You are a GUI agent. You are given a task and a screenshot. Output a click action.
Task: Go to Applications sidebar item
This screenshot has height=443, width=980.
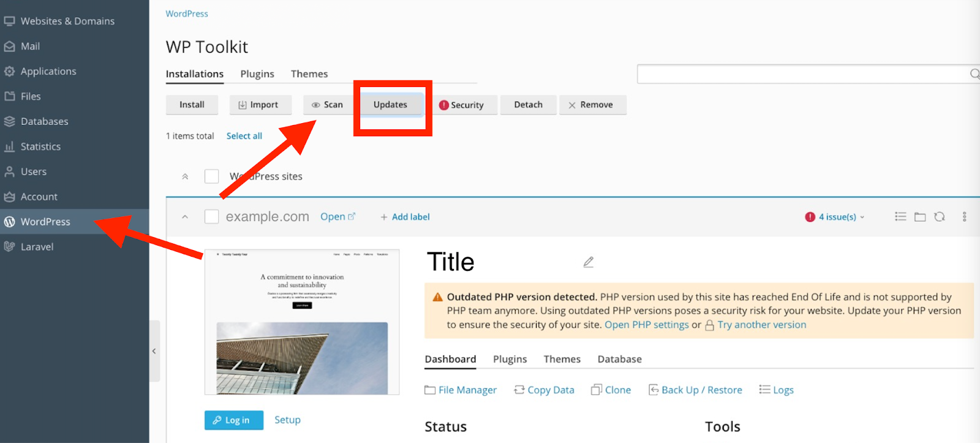click(x=48, y=71)
